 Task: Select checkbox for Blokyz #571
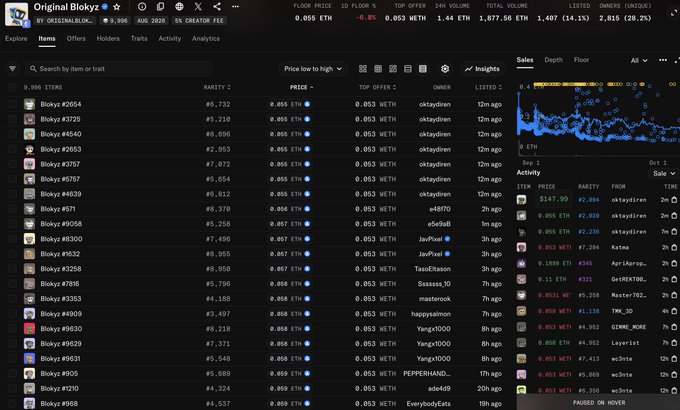(x=12, y=209)
